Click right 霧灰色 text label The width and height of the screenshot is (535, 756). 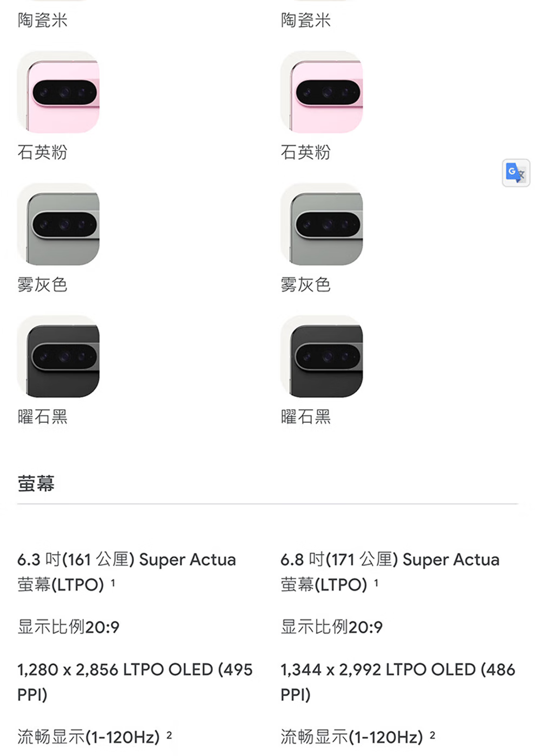(306, 285)
